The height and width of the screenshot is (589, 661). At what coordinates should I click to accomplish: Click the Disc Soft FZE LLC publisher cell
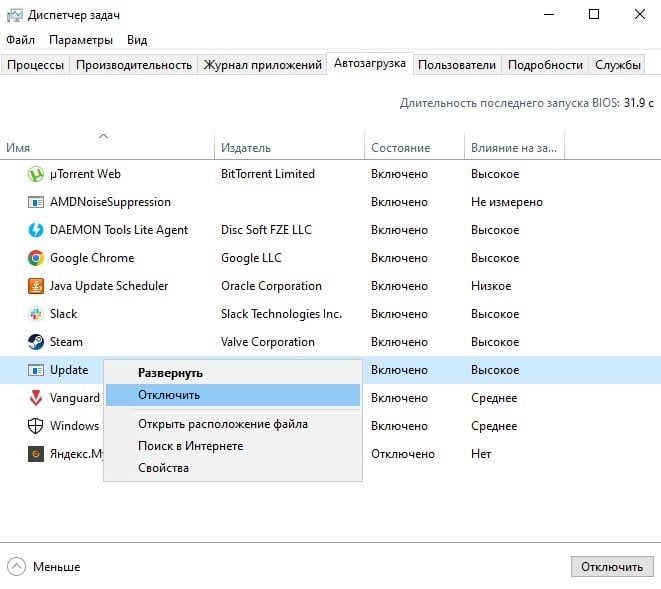click(266, 230)
